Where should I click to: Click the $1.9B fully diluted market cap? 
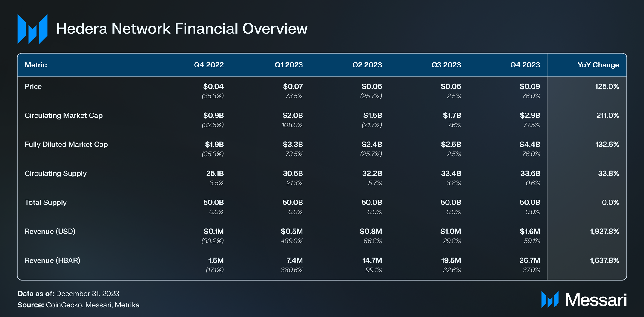point(214,145)
